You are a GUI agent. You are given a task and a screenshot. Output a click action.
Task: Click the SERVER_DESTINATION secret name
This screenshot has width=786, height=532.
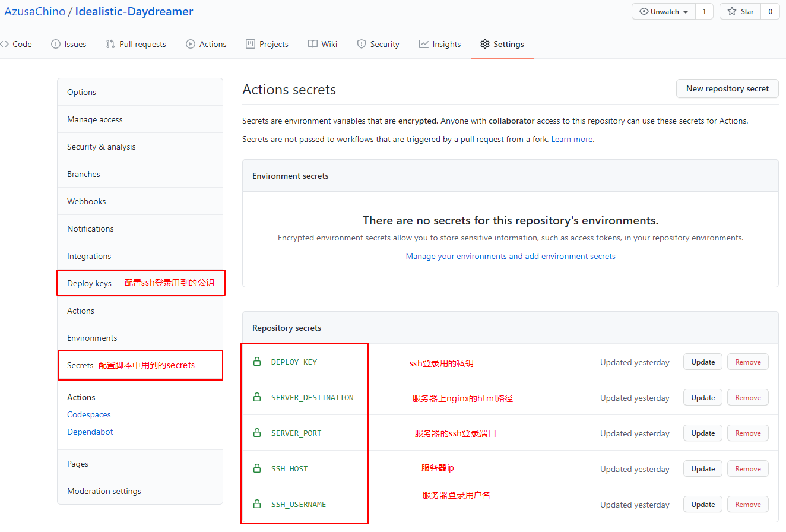(312, 398)
